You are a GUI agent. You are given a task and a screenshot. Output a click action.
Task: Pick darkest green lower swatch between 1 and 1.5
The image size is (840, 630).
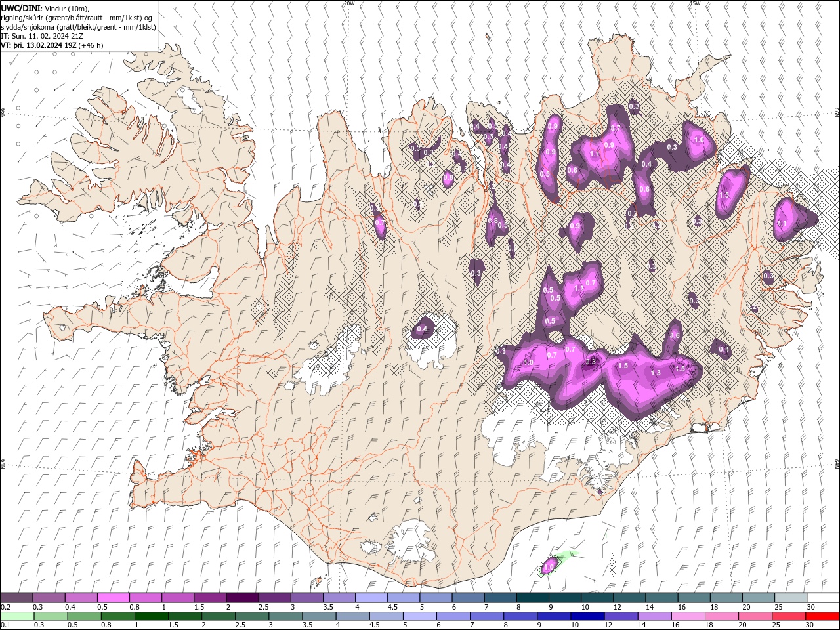(x=151, y=616)
